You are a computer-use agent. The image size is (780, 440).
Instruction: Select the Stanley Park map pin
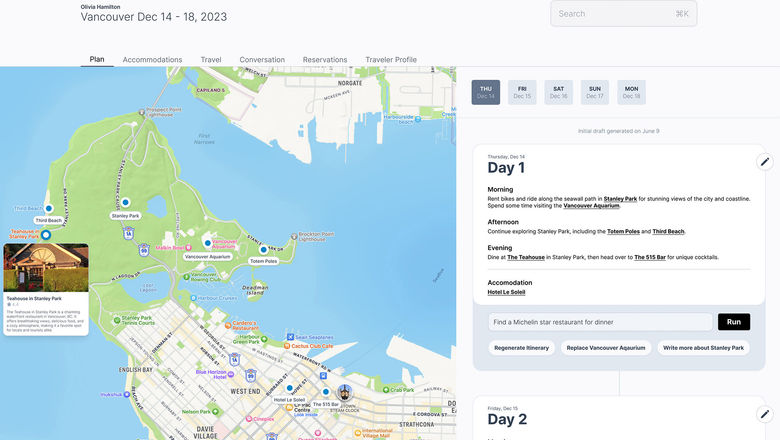point(125,202)
